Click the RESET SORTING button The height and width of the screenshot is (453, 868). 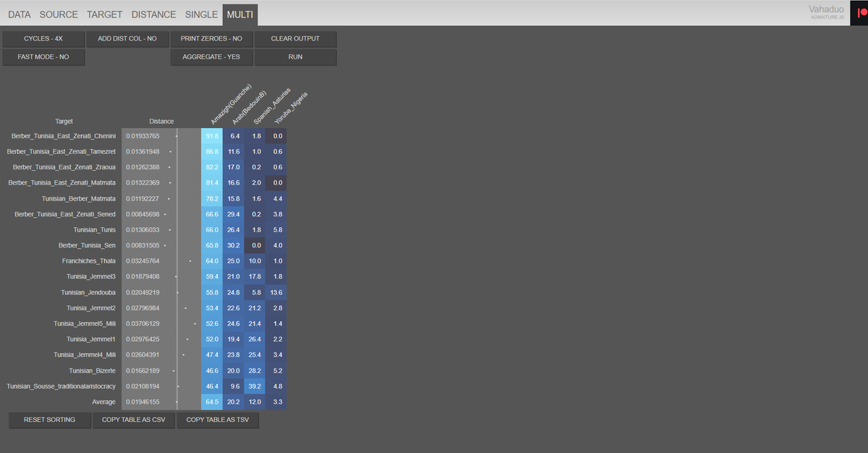(x=50, y=420)
